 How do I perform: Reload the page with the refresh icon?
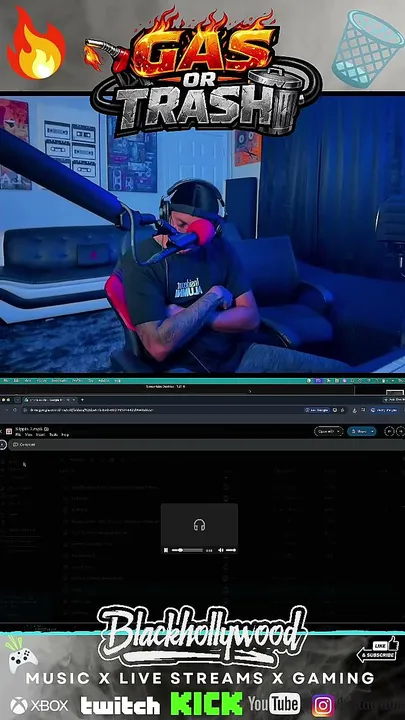15,410
